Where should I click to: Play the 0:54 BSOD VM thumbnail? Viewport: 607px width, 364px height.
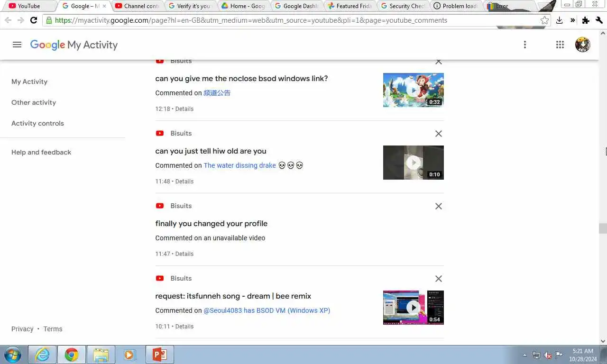tap(414, 308)
